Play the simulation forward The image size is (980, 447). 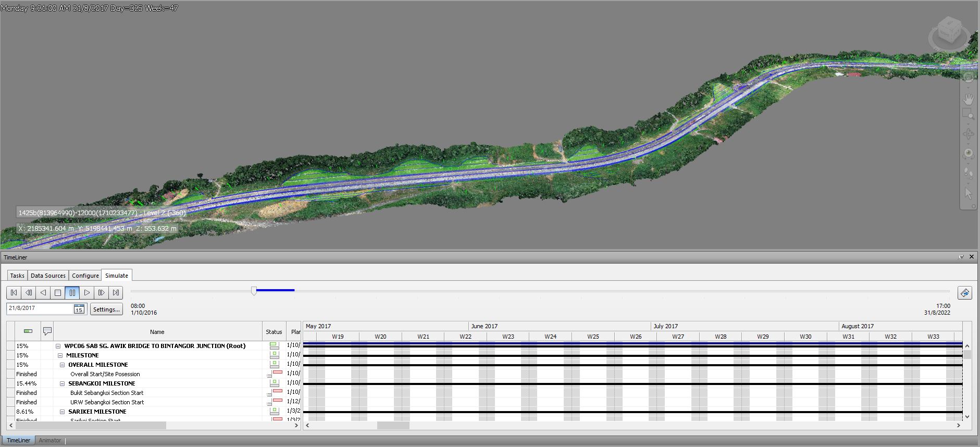click(x=87, y=293)
